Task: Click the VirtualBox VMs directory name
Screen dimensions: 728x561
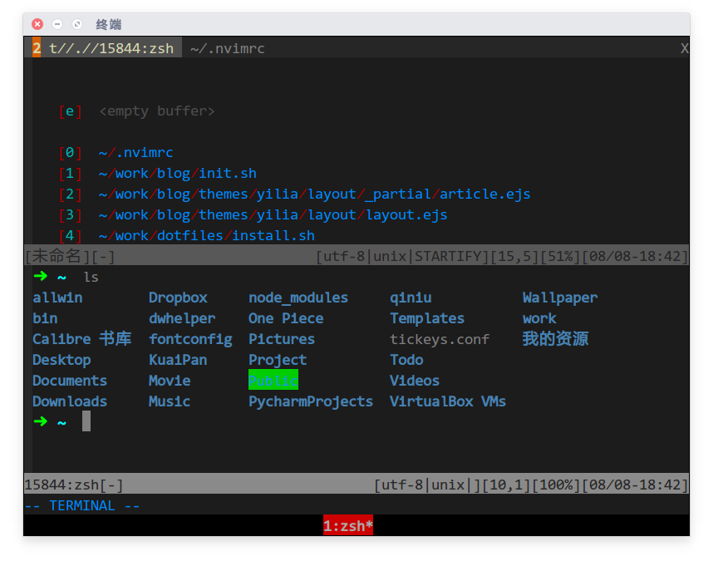Action: [448, 401]
